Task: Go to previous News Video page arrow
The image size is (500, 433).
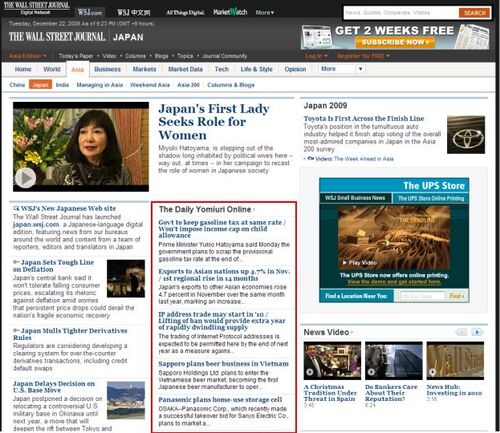Action: (x=461, y=332)
